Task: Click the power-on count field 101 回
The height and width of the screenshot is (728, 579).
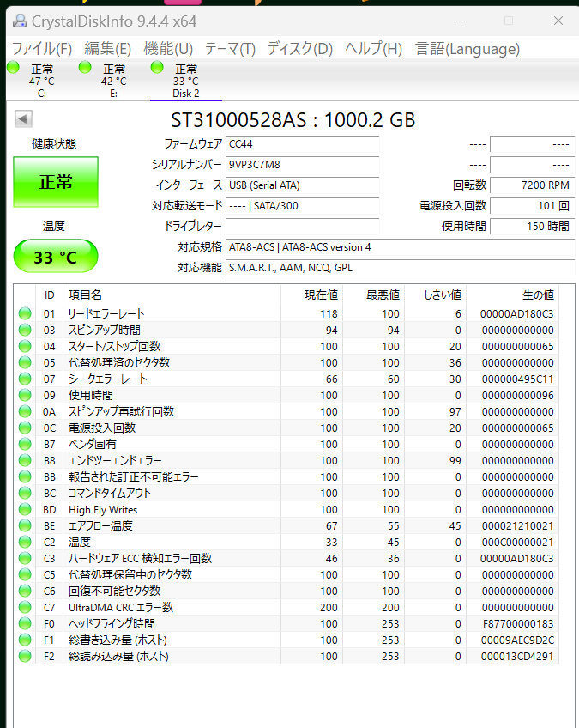Action: (x=532, y=206)
